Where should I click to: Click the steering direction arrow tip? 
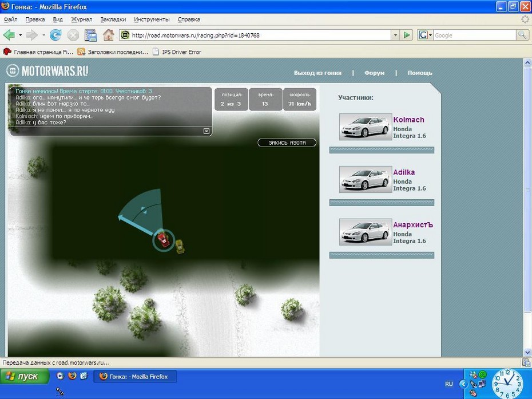(120, 216)
